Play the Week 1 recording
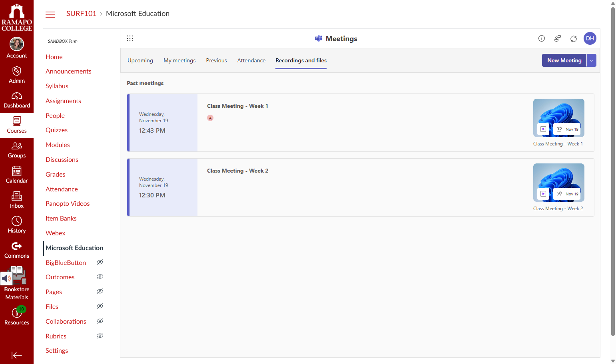This screenshot has height=364, width=616. click(x=543, y=129)
